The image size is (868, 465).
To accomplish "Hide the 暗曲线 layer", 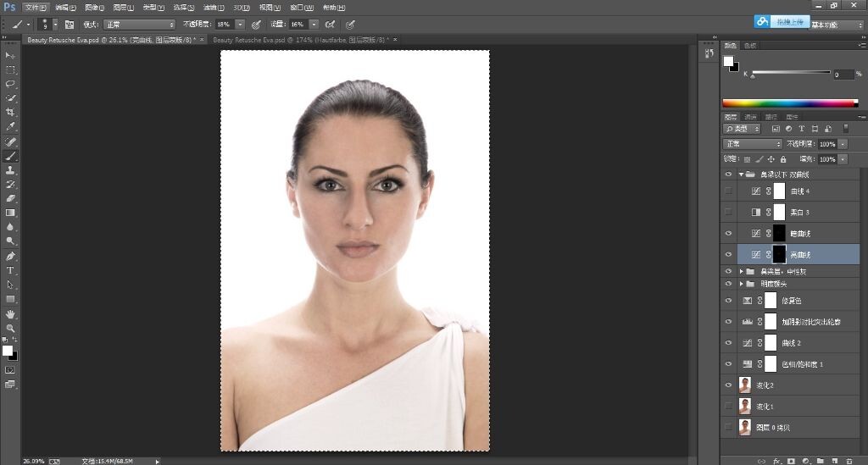I will click(728, 233).
